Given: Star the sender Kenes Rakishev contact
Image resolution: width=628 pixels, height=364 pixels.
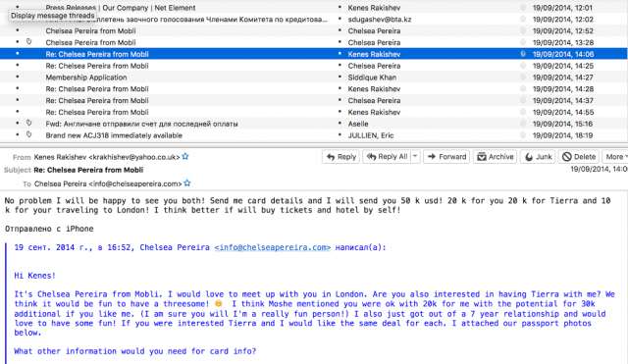Looking at the screenshot, I should [x=185, y=157].
